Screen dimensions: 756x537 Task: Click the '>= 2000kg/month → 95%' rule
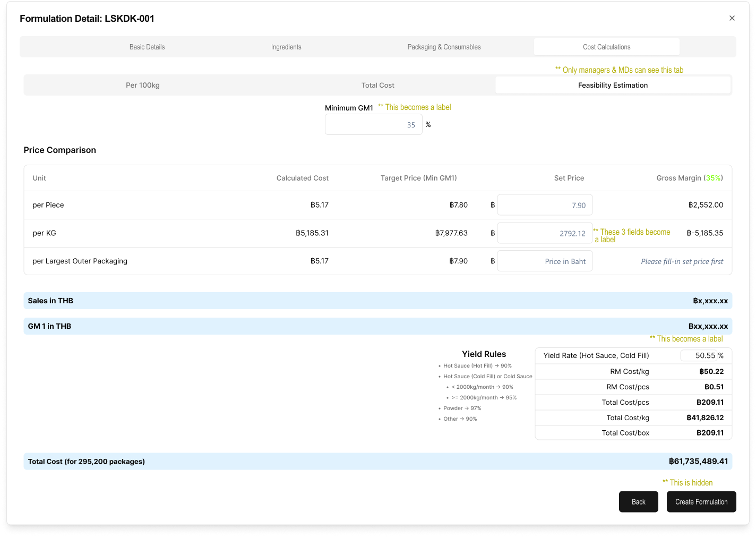(x=484, y=397)
